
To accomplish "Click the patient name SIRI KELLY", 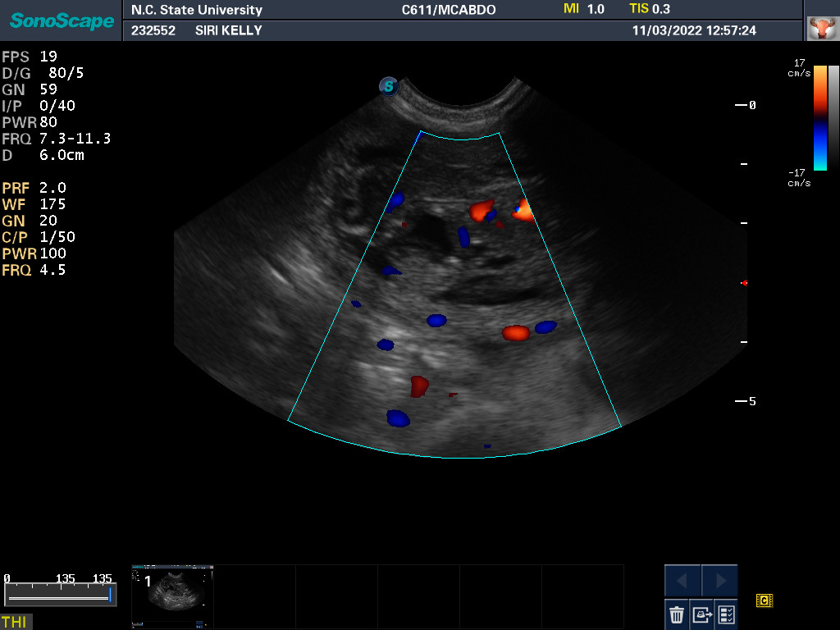I will 229,31.
